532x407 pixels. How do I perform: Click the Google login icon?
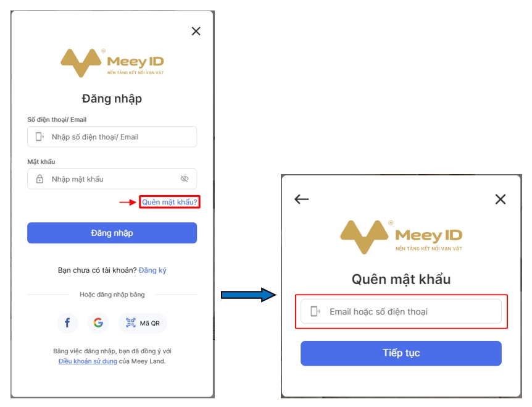pyautogui.click(x=98, y=323)
